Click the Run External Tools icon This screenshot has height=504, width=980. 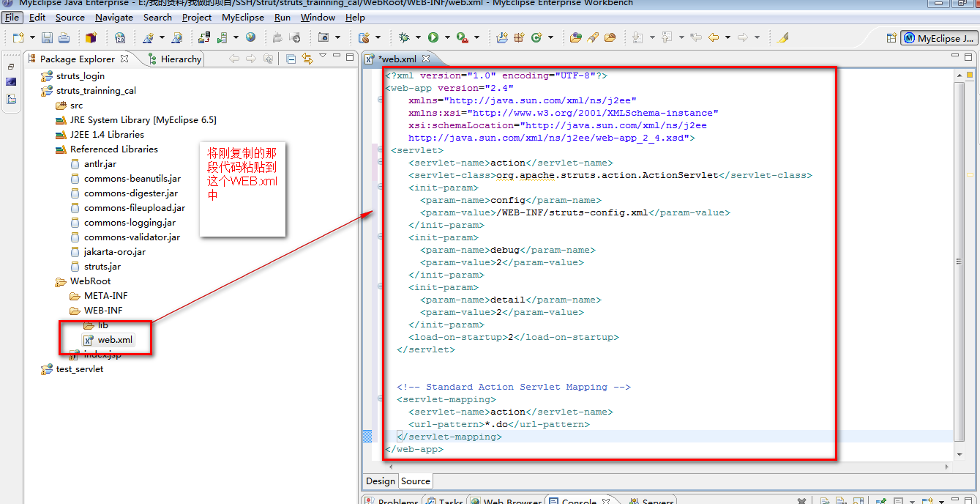pos(462,37)
